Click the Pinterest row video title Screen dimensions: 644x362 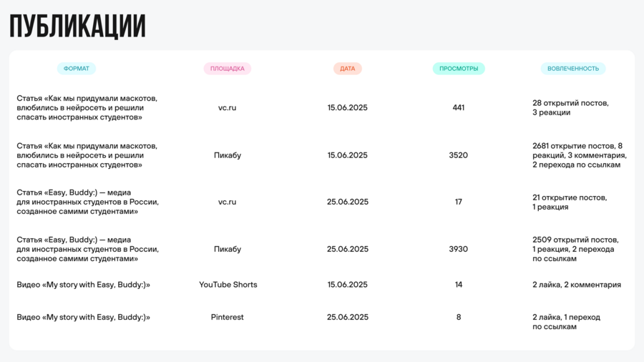(84, 317)
